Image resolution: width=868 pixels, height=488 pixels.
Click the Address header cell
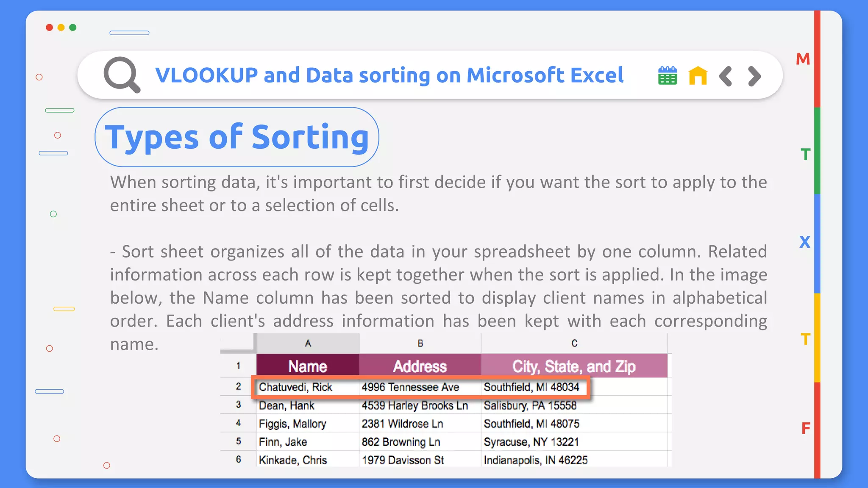(420, 366)
